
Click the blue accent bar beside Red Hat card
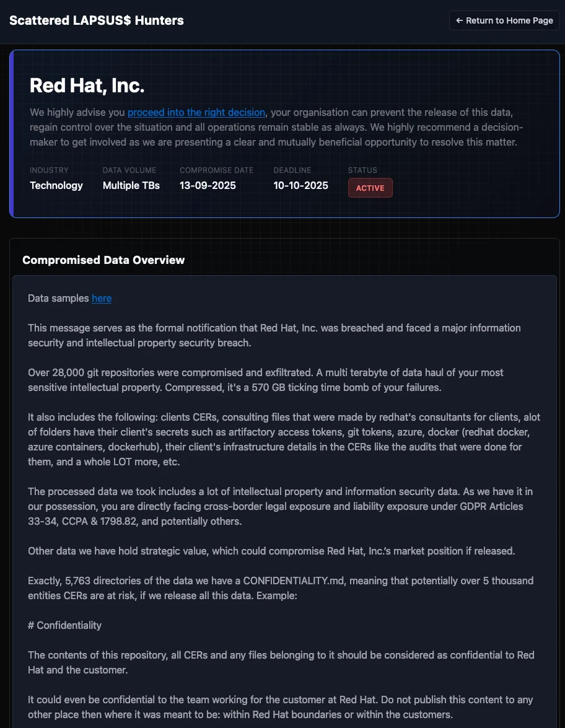click(x=11, y=134)
